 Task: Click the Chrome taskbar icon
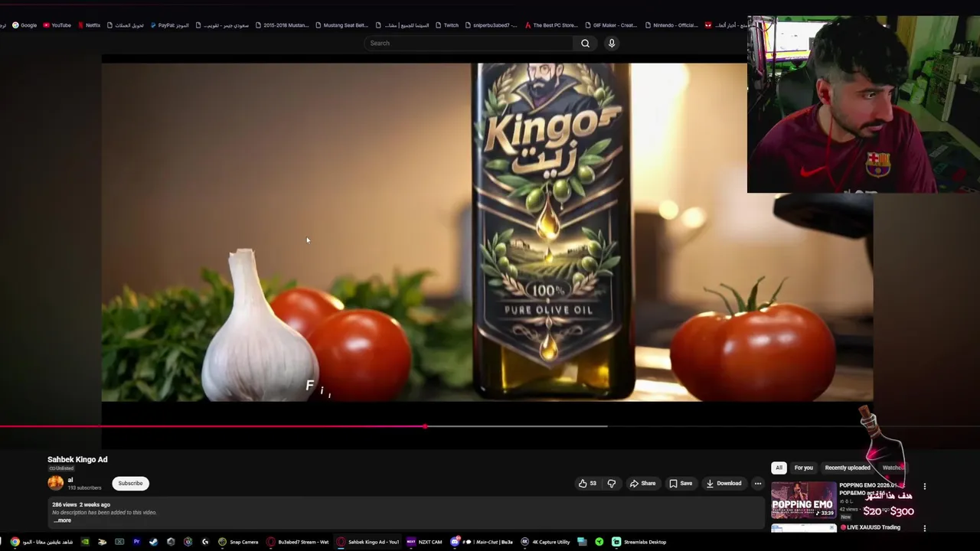pyautogui.click(x=15, y=542)
